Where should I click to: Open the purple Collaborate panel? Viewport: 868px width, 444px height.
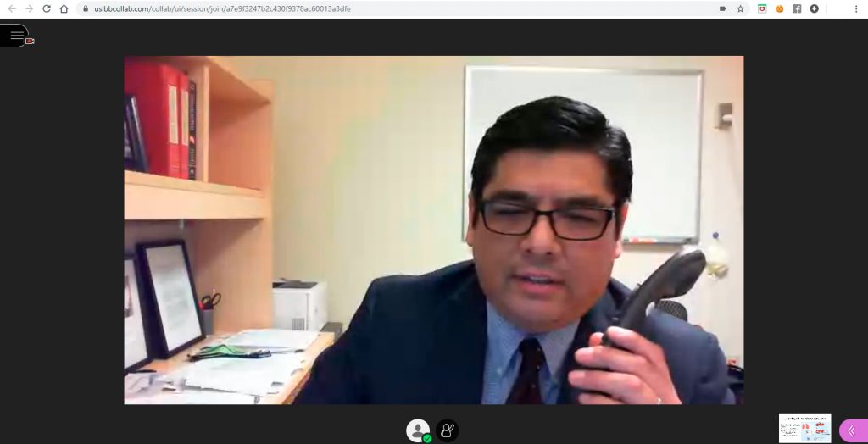[x=853, y=430]
